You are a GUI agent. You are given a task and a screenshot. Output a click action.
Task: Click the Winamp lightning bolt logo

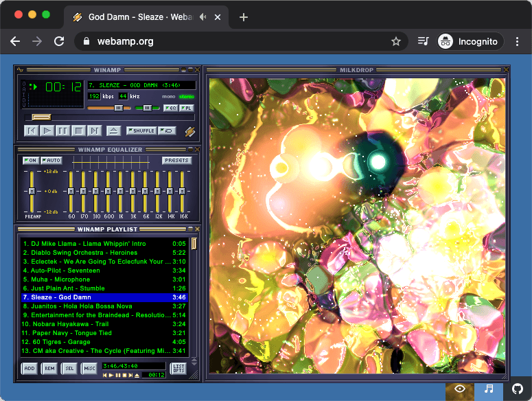[190, 130]
